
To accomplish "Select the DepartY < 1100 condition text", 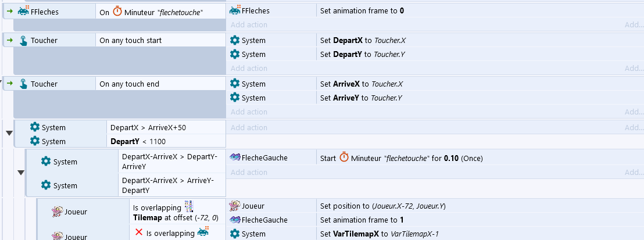I will (x=138, y=142).
